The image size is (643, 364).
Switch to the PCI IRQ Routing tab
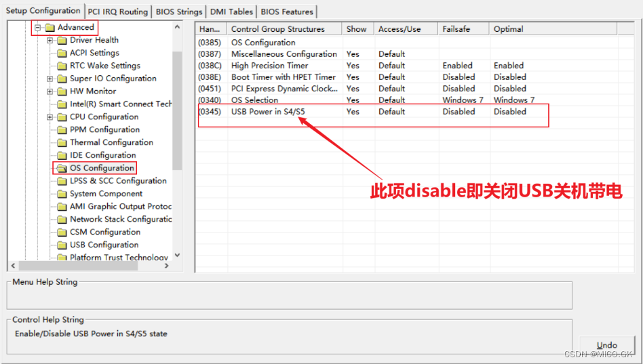118,12
